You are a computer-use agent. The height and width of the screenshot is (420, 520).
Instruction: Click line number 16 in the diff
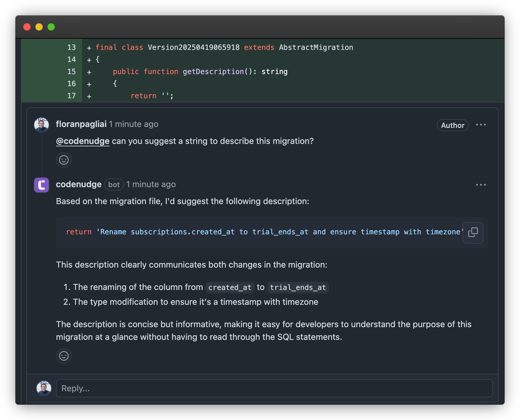coord(71,84)
